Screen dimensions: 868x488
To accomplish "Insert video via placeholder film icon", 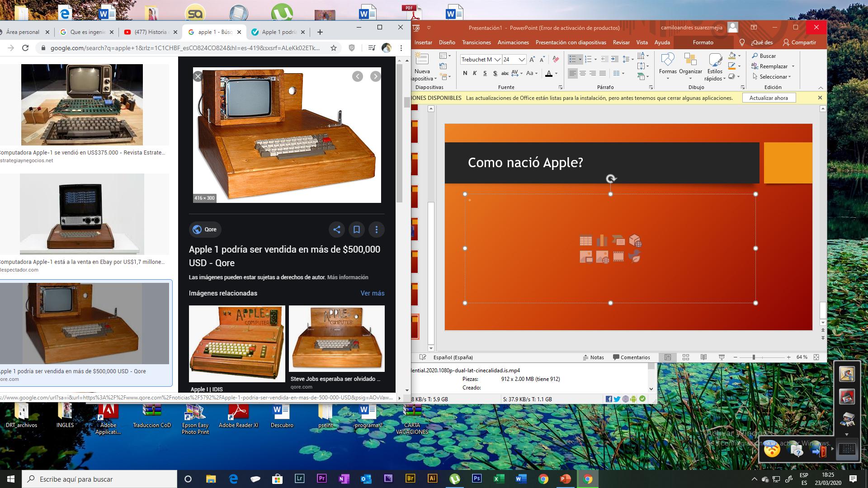I will [x=618, y=257].
